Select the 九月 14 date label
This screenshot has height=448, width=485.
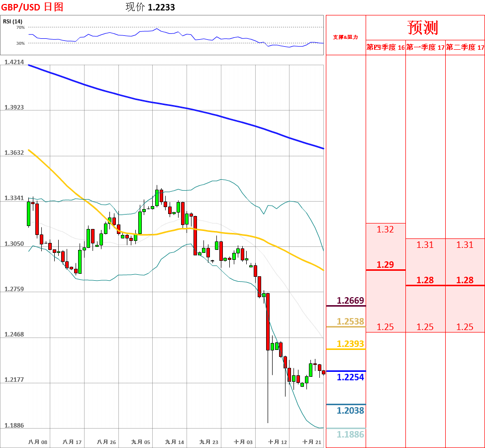pyautogui.click(x=175, y=442)
